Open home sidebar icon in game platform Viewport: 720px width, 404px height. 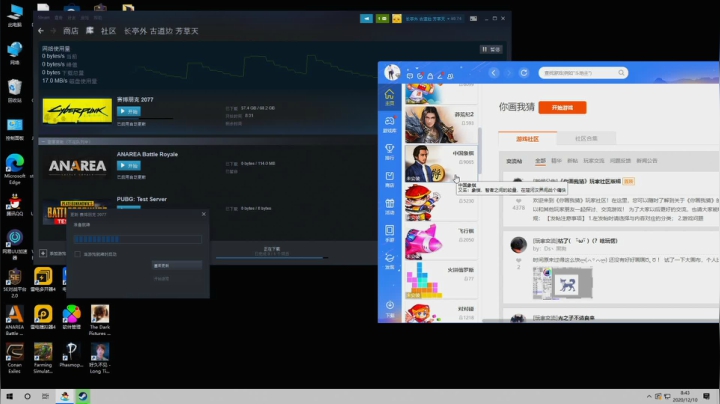coord(389,97)
